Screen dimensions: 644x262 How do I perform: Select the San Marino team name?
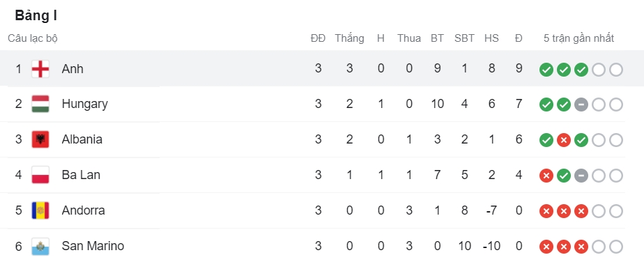[x=93, y=246]
